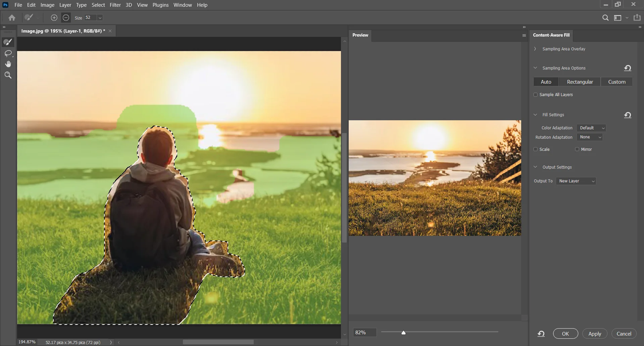Choose Add to overlay area mode
Viewport: 644px width, 346px height.
click(x=54, y=18)
